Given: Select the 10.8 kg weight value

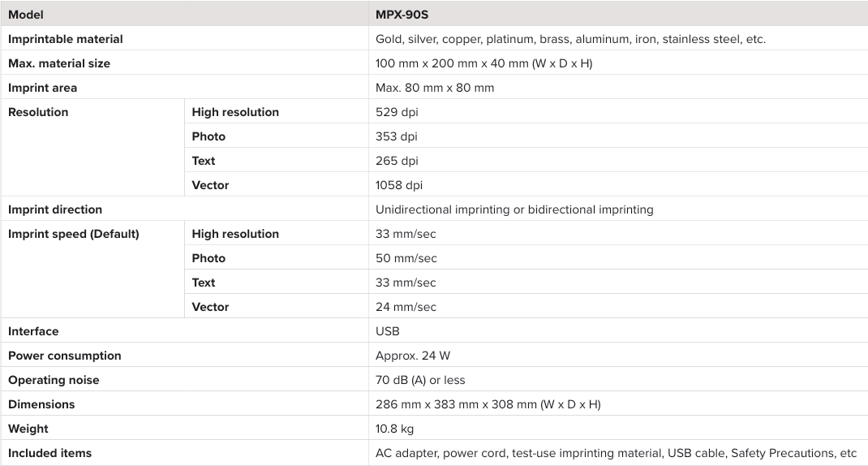Looking at the screenshot, I should tap(394, 429).
